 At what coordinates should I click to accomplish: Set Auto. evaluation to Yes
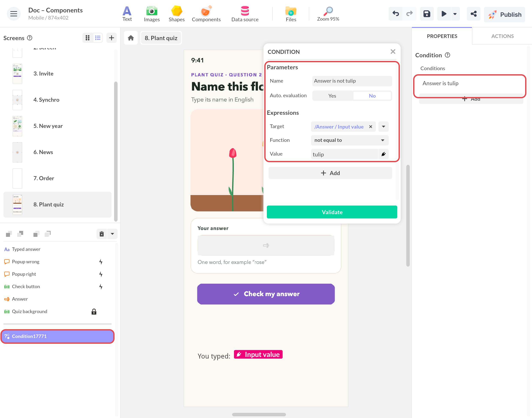point(332,96)
